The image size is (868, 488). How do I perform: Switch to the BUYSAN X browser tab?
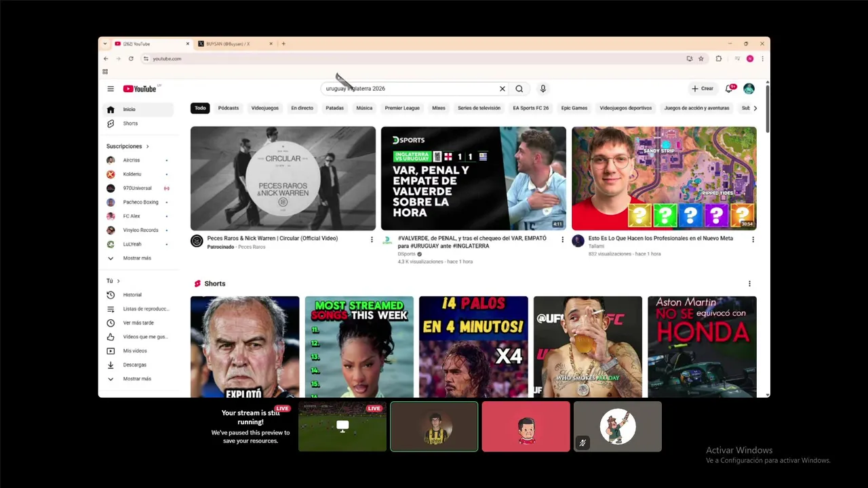point(235,44)
